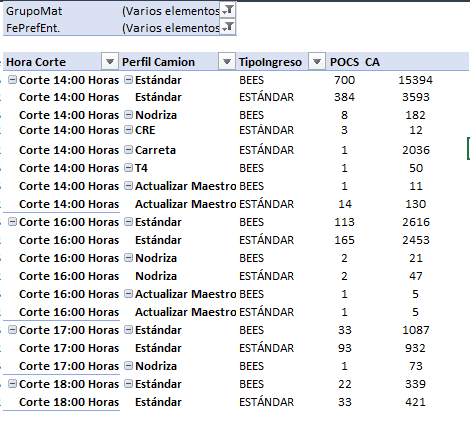Click the cell showing 165
470x422 pixels.
345,240
